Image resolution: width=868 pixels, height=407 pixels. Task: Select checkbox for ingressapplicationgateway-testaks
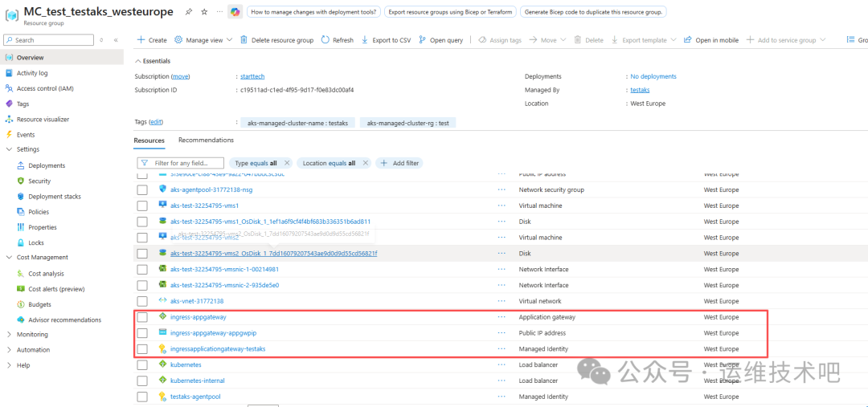[142, 349]
